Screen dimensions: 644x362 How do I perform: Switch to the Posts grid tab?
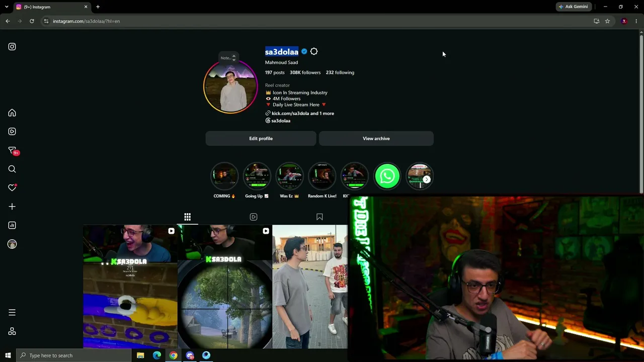187,217
